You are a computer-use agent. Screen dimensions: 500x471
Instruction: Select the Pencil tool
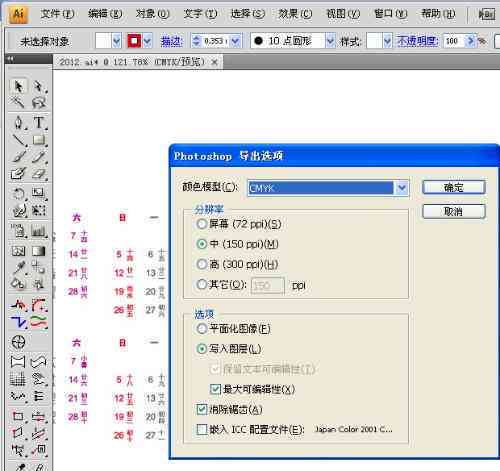tap(39, 157)
